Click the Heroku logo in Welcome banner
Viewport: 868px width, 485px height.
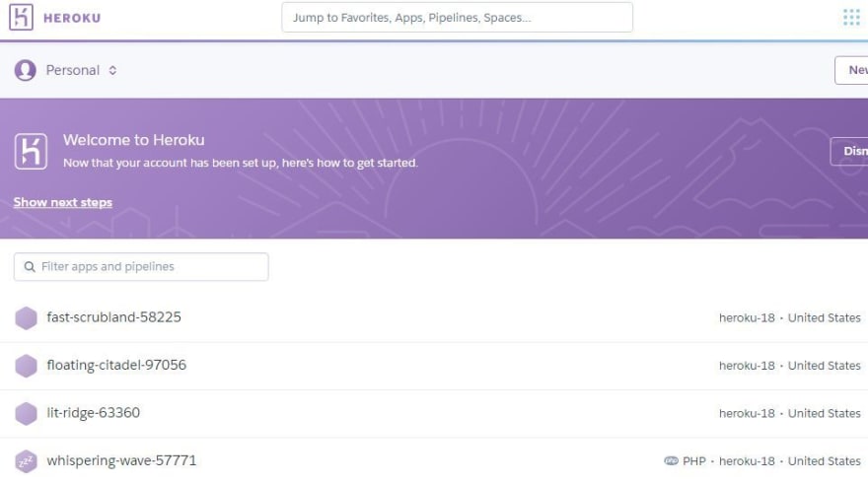tap(31, 151)
